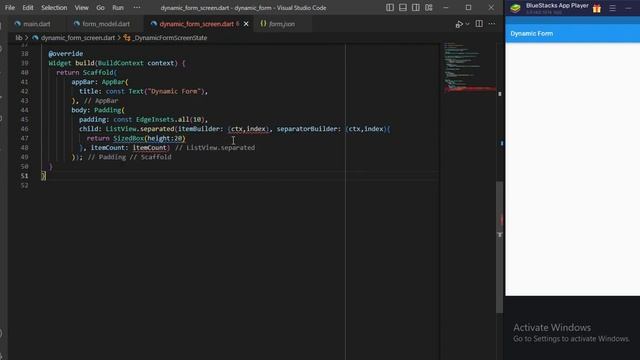Select the dynamic_form_screen.dart tab
The image size is (640, 360).
(x=196, y=24)
